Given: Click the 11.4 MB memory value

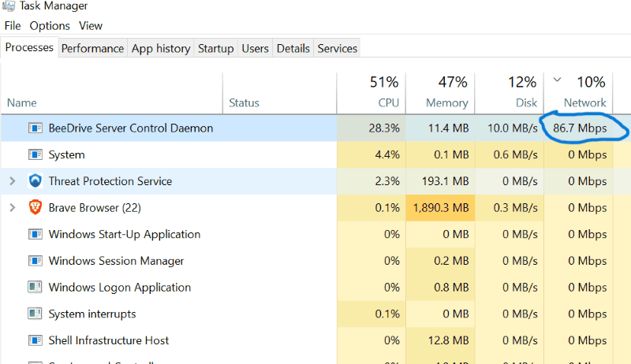Looking at the screenshot, I should [x=448, y=128].
